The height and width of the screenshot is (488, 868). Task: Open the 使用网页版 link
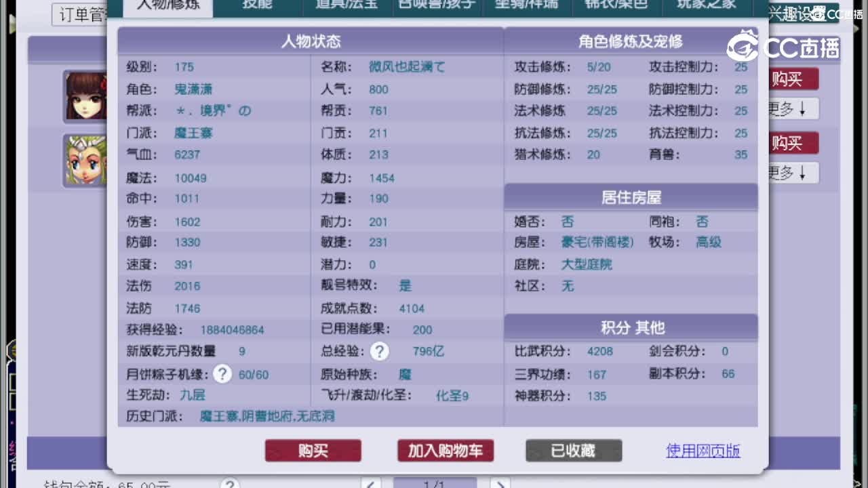click(x=703, y=450)
